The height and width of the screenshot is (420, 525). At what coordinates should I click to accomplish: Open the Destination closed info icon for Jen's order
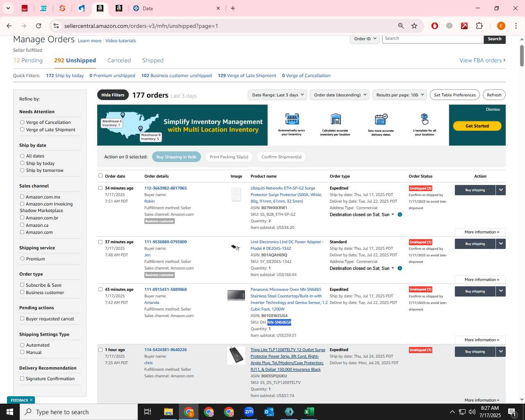click(x=400, y=268)
